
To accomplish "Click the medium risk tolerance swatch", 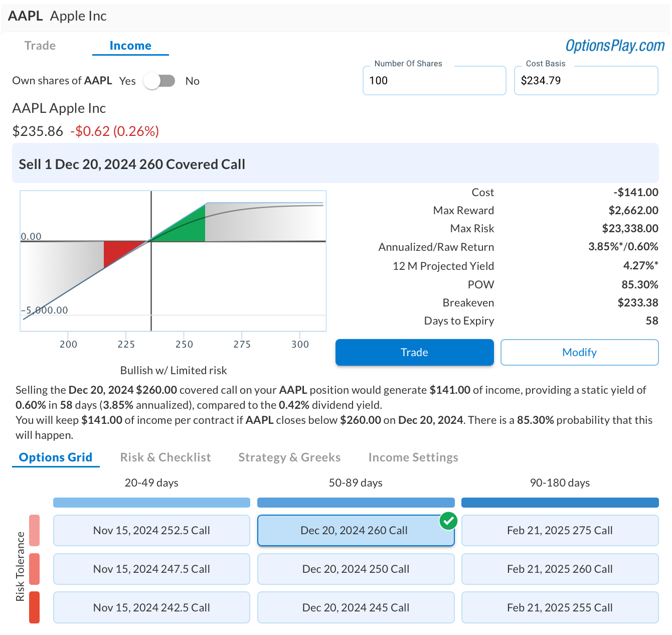I will pos(34,569).
